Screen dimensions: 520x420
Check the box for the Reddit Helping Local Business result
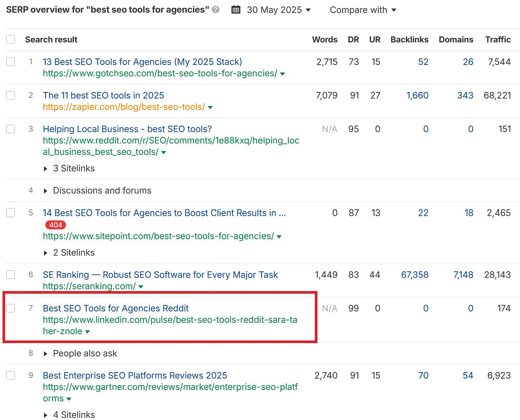pyautogui.click(x=11, y=129)
